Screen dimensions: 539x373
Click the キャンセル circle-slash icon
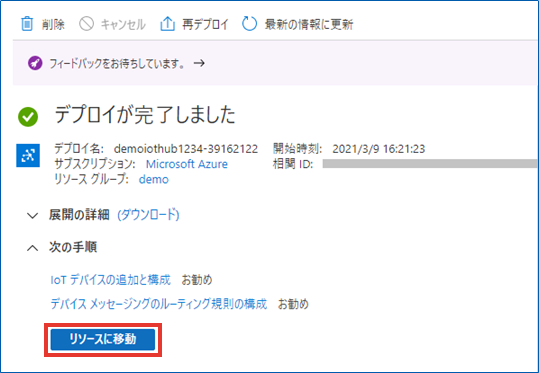pyautogui.click(x=86, y=24)
